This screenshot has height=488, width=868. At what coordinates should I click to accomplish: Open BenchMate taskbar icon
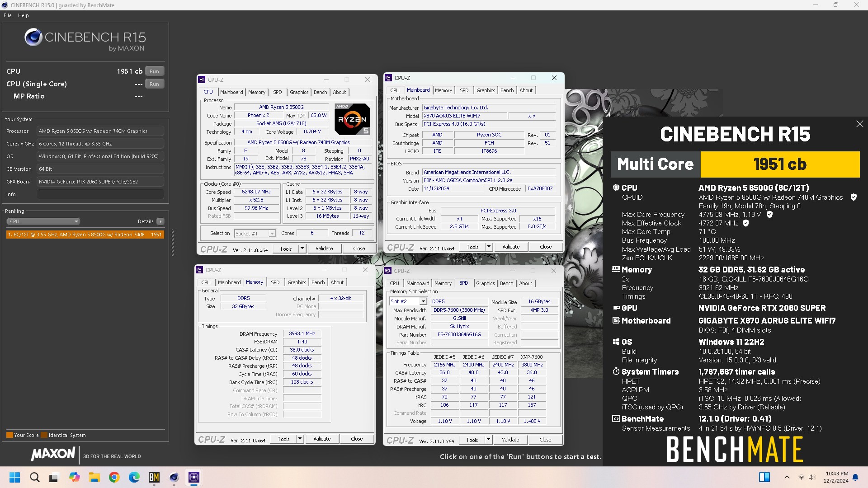[x=154, y=477]
